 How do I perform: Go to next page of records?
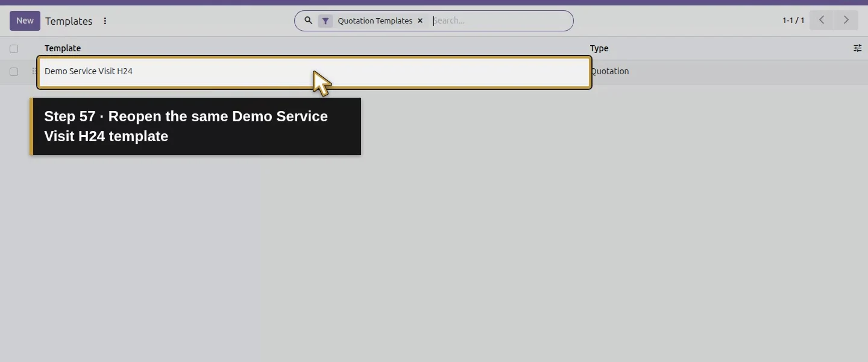click(x=846, y=21)
